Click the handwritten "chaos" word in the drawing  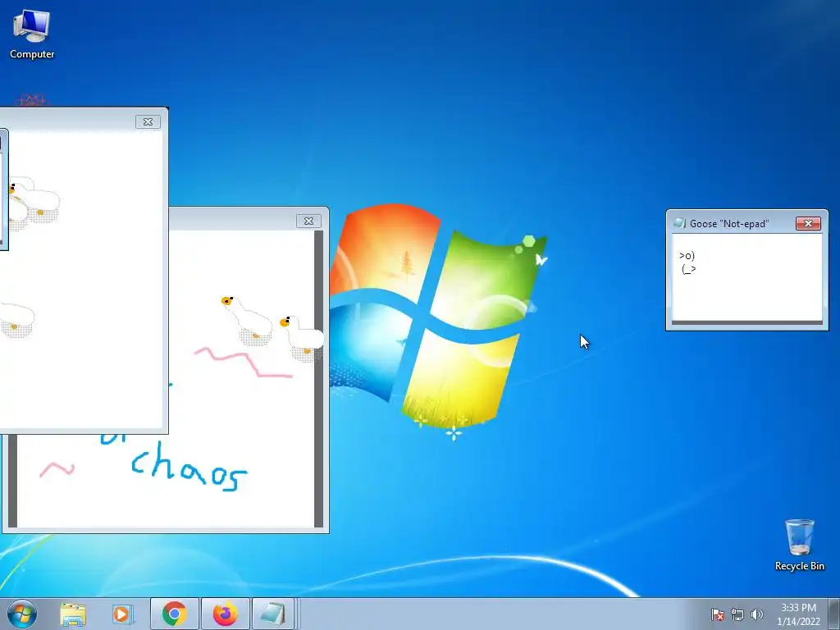click(x=189, y=467)
